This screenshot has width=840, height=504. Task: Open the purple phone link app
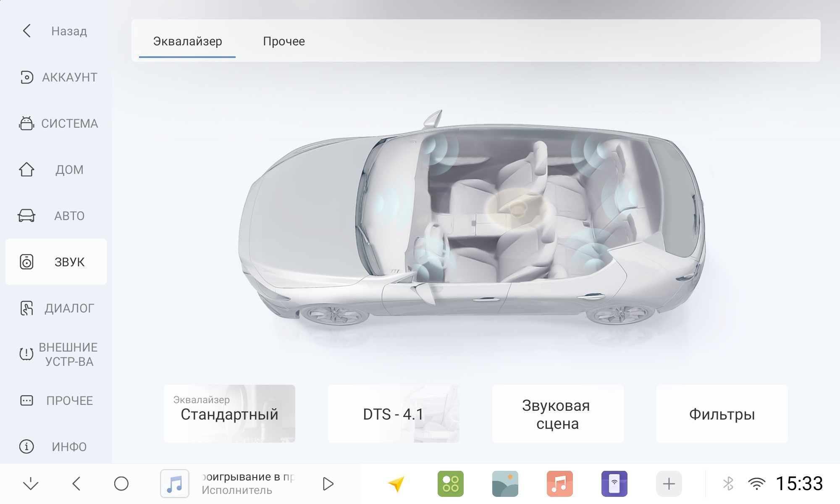[614, 484]
